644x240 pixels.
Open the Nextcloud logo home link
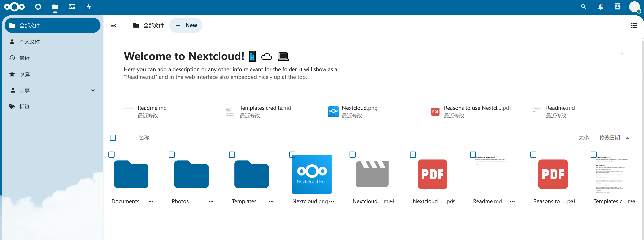coord(15,7)
